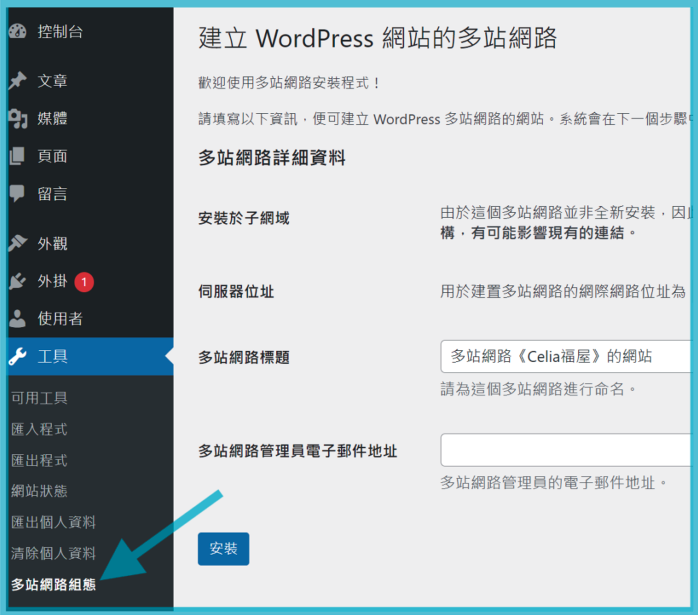This screenshot has height=615, width=698.
Task: Click the Appearance paintbrush icon
Action: coord(17,243)
